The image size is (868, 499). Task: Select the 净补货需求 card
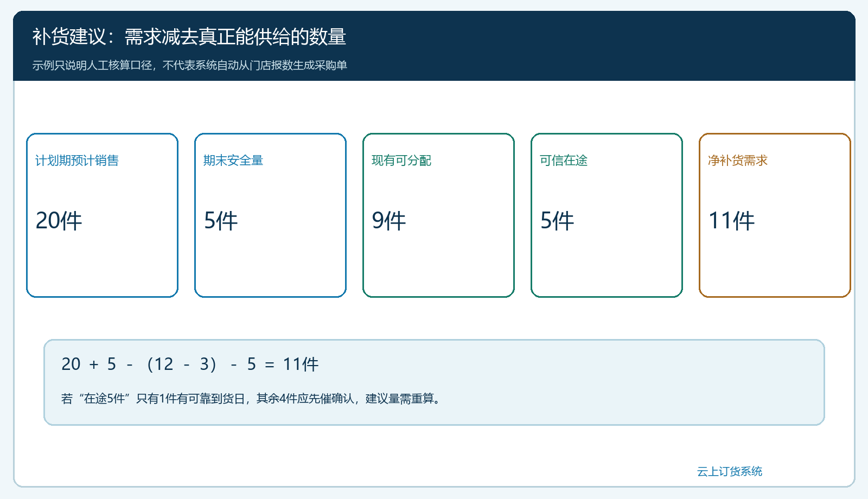pyautogui.click(x=775, y=215)
